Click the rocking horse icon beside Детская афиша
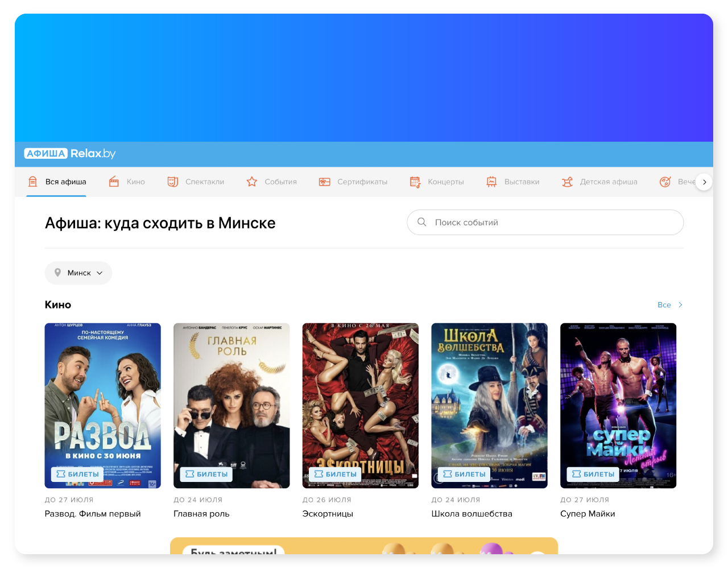Viewport: 728px width, 573px height. tap(567, 182)
